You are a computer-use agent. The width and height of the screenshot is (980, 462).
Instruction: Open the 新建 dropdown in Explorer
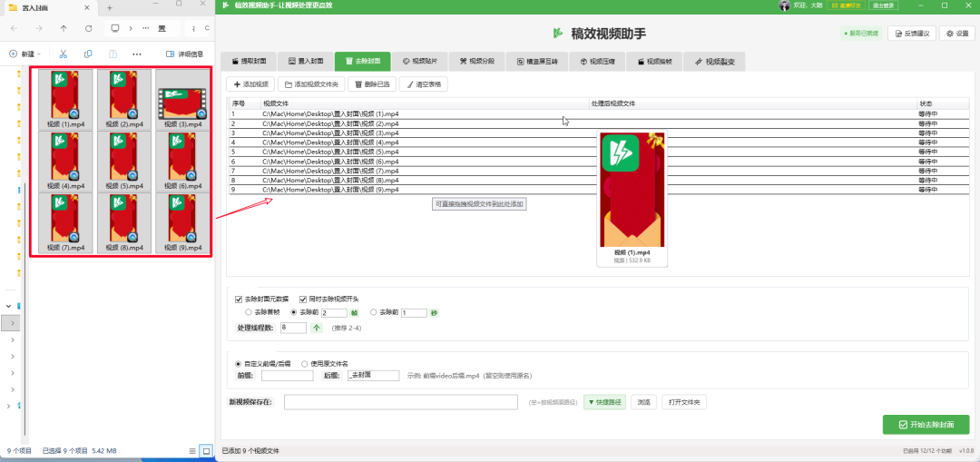(x=25, y=54)
